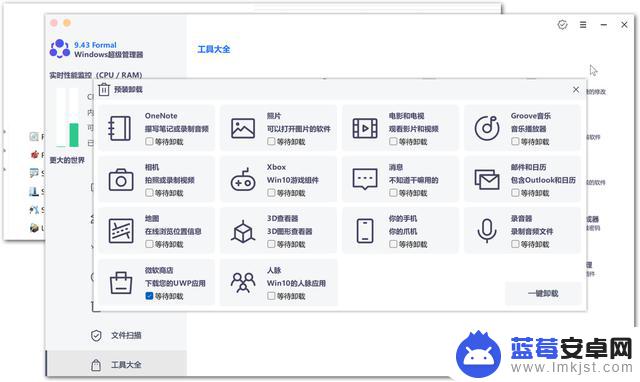
Task: Click the 录音器 microphone icon
Action: tap(487, 231)
